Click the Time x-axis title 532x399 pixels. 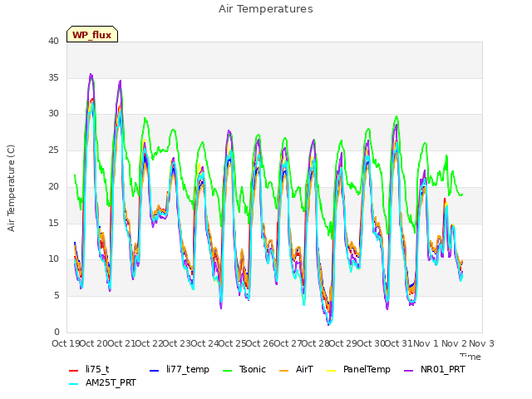tap(470, 357)
